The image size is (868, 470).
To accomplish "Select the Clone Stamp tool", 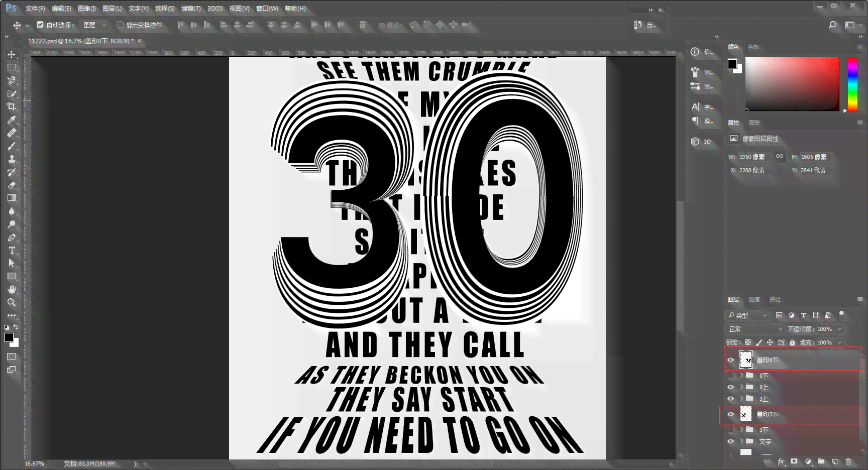I will coord(12,159).
